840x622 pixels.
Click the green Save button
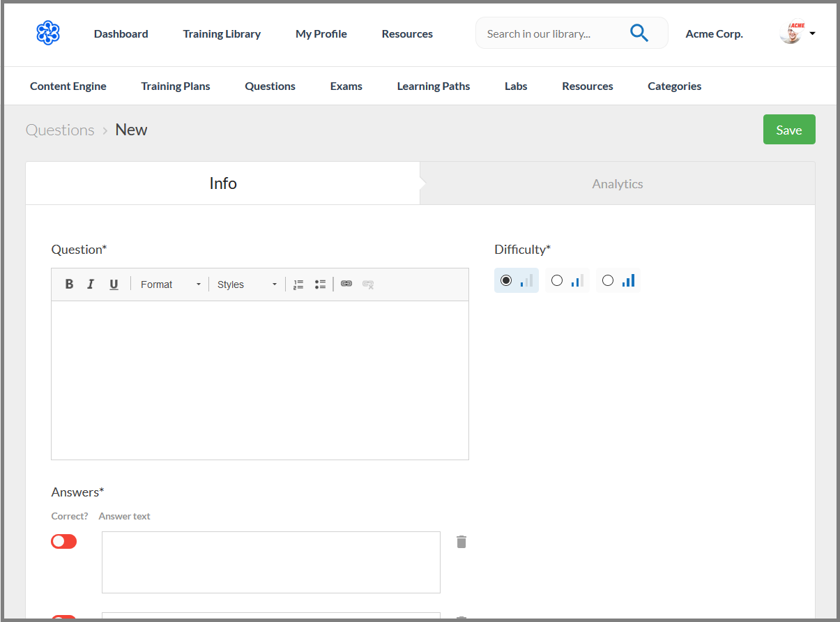tap(789, 130)
